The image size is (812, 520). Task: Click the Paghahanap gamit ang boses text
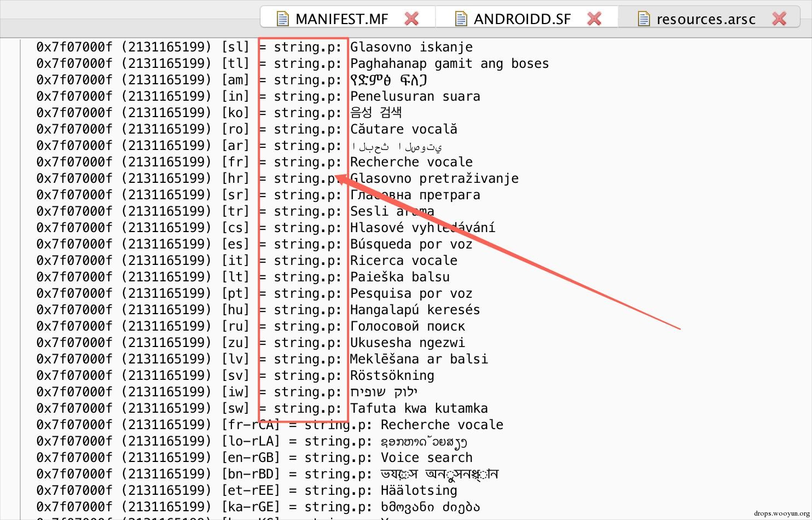pos(450,63)
